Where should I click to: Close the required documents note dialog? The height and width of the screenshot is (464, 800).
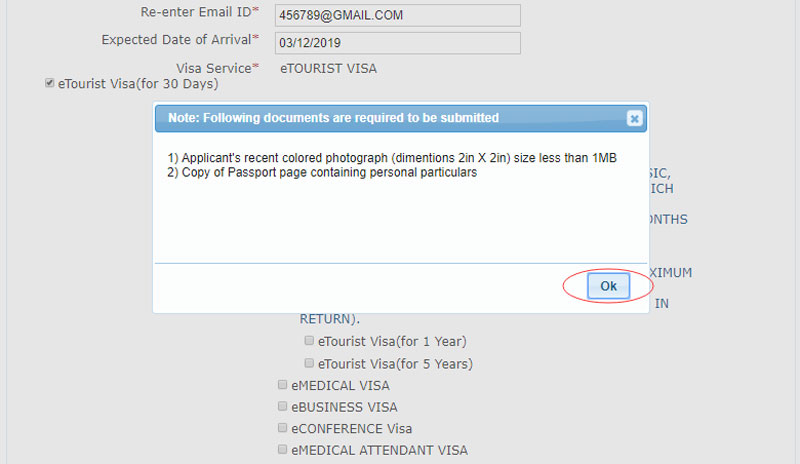tap(634, 118)
